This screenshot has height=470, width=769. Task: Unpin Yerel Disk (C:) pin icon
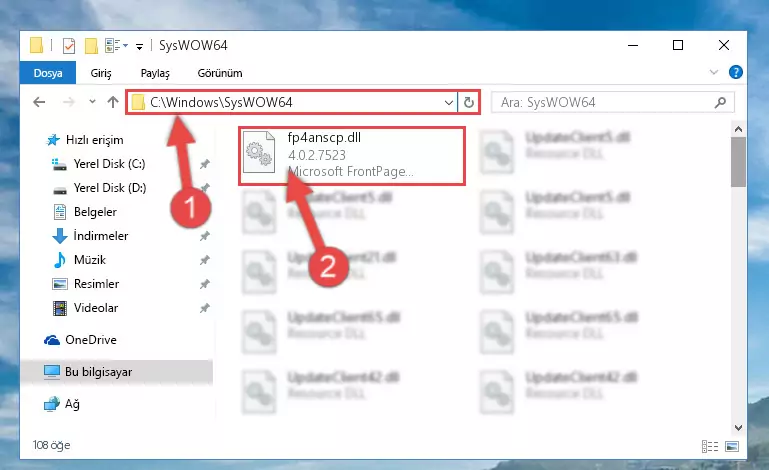coord(205,164)
